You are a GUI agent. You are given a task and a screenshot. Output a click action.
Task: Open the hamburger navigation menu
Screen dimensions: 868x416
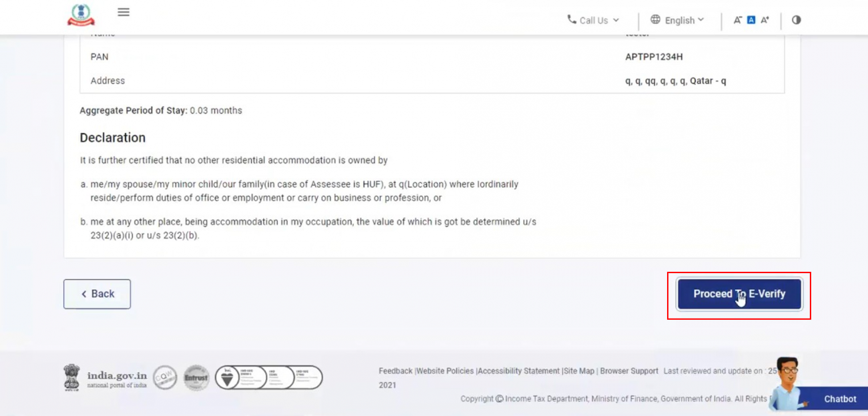click(124, 11)
